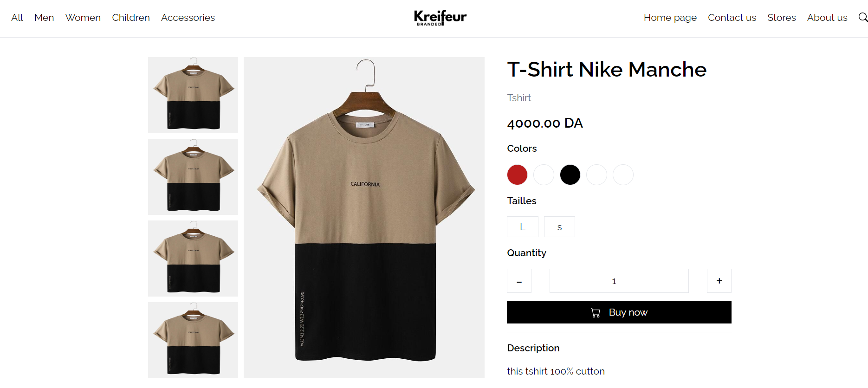
Task: View the third t-shirt thumbnail
Action: click(x=193, y=259)
